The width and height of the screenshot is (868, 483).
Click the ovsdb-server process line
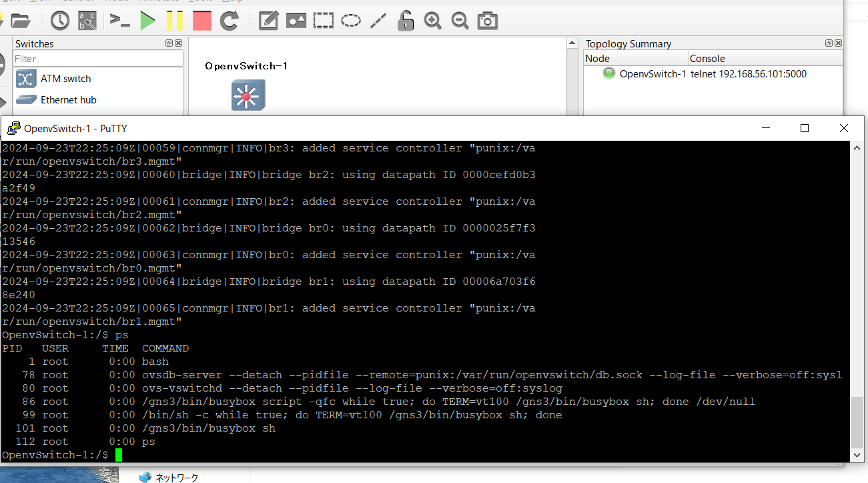pos(422,375)
